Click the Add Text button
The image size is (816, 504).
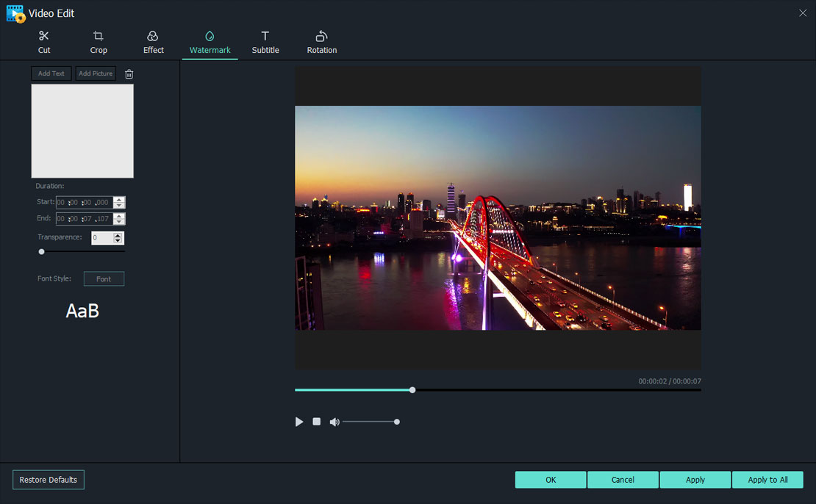(x=51, y=73)
